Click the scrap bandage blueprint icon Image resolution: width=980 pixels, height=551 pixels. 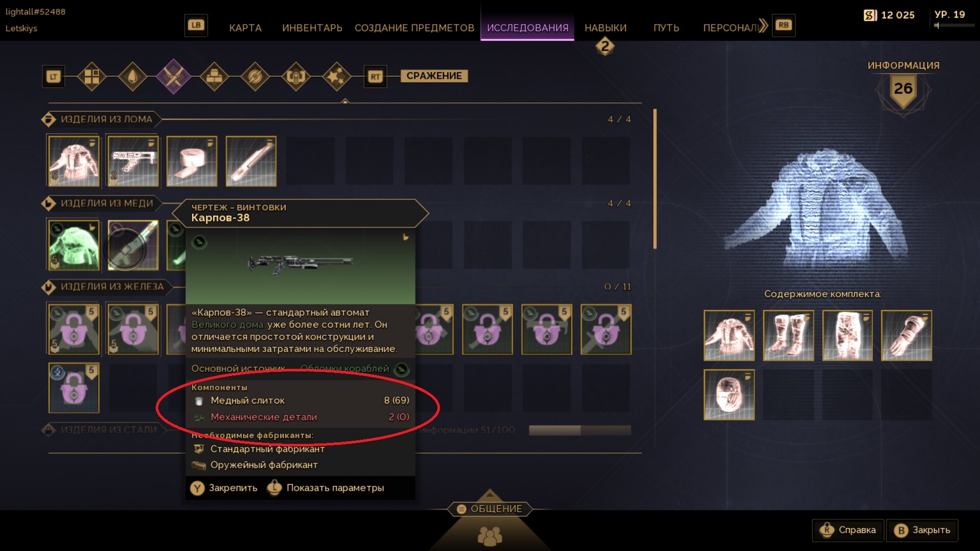(192, 161)
